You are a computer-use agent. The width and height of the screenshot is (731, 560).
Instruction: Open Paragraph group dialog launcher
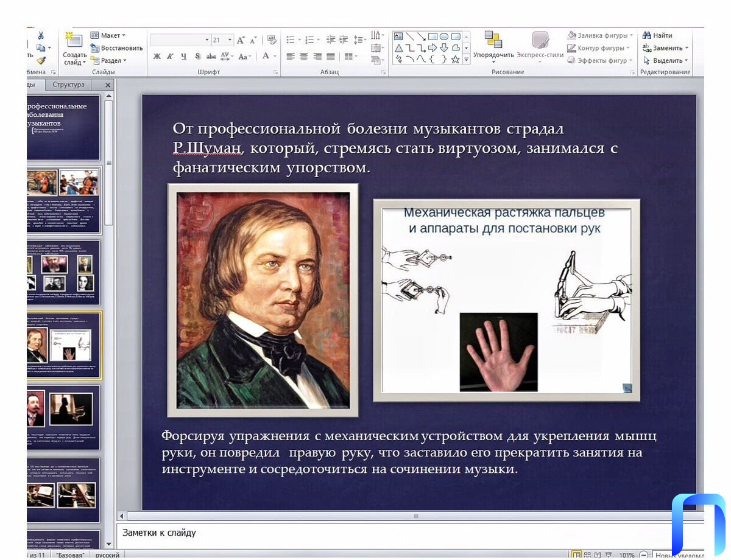[x=384, y=72]
